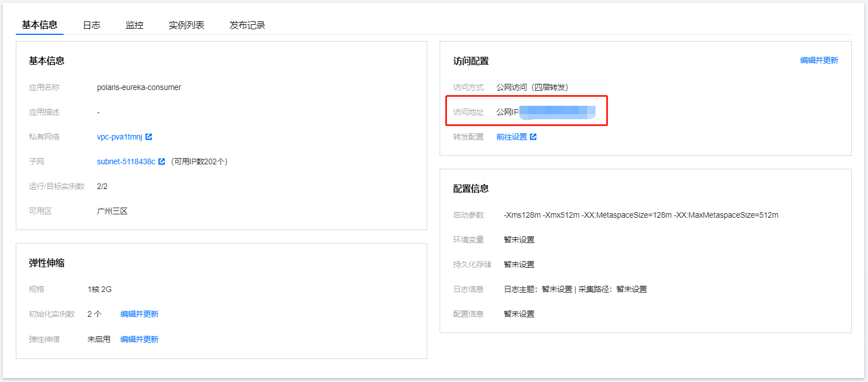
Task: Click the polaris-eureka-consumer application name
Action: (x=139, y=87)
